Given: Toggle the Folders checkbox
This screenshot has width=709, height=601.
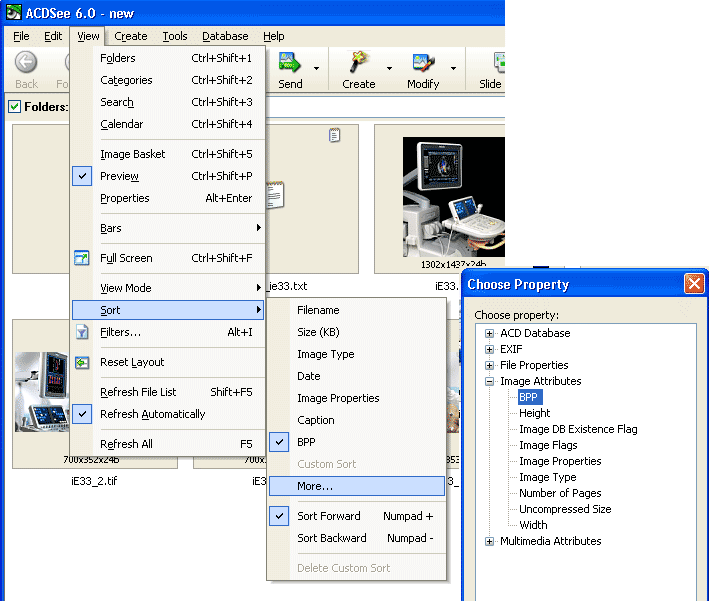Looking at the screenshot, I should pos(14,107).
